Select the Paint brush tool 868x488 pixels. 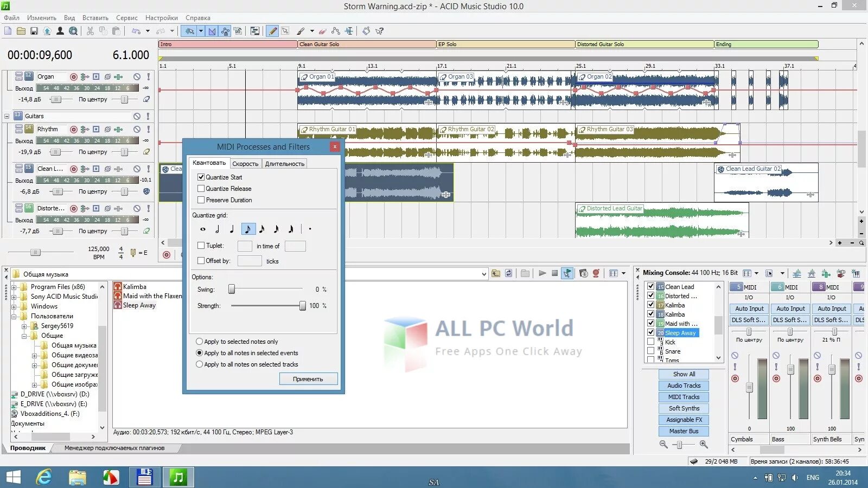tap(301, 31)
